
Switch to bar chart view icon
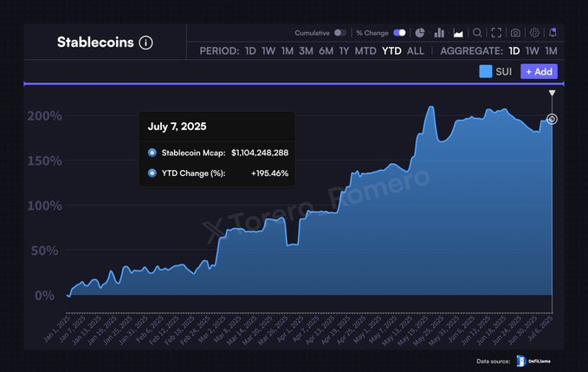[x=439, y=33]
